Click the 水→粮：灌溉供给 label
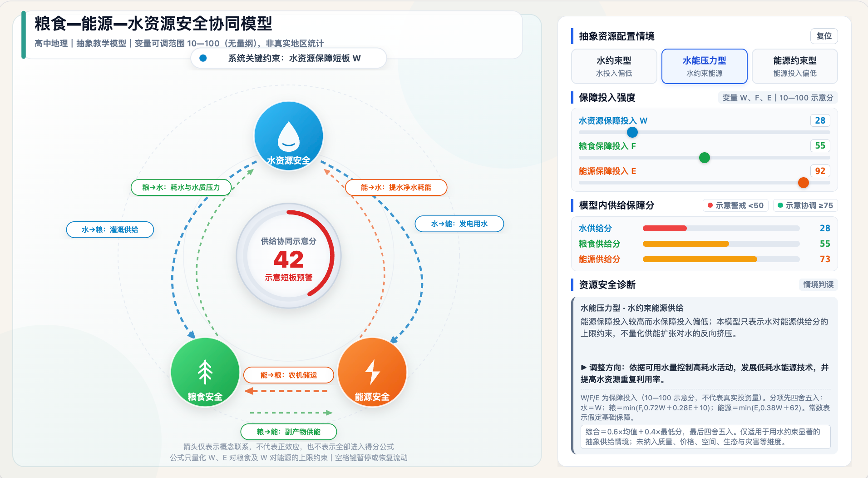Image resolution: width=868 pixels, height=478 pixels. pos(110,229)
